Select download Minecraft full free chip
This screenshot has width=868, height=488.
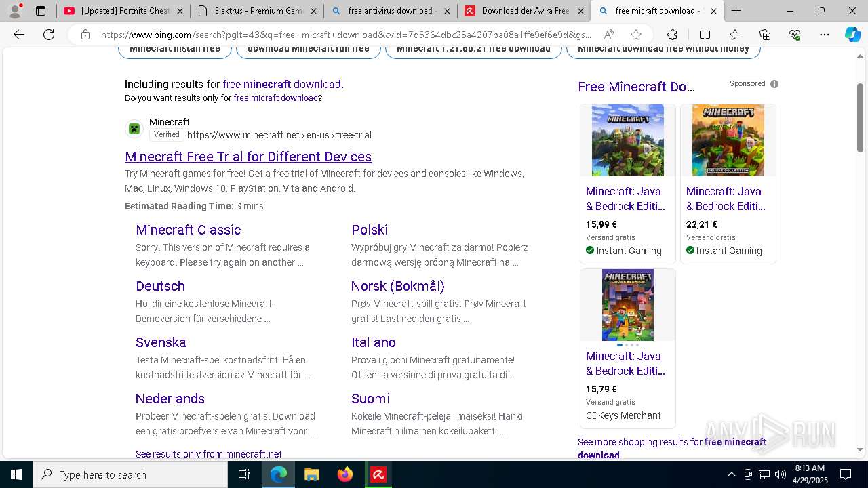click(309, 49)
